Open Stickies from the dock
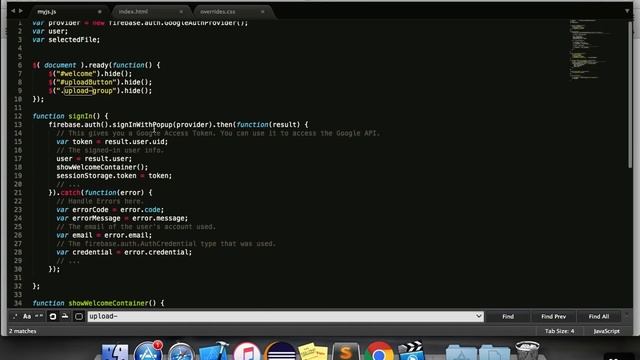 pos(313,352)
